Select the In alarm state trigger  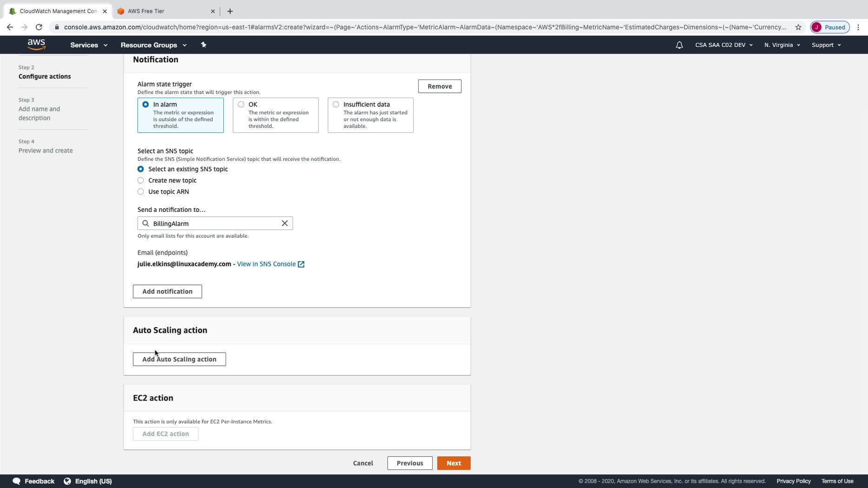pyautogui.click(x=180, y=115)
